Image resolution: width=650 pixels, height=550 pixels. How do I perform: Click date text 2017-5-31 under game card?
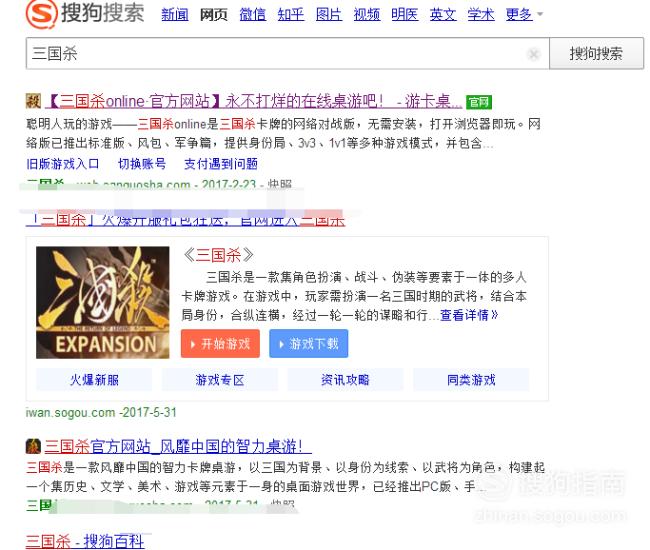(149, 413)
